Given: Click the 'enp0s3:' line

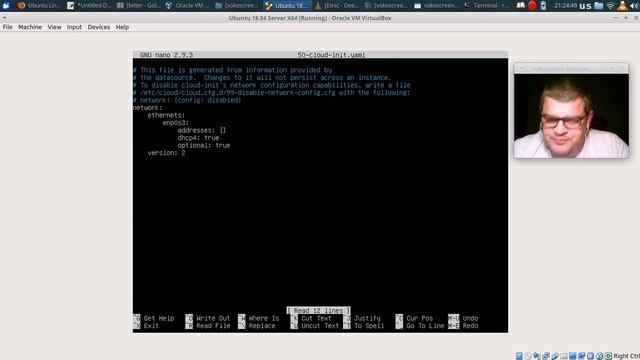Looking at the screenshot, I should [176, 123].
